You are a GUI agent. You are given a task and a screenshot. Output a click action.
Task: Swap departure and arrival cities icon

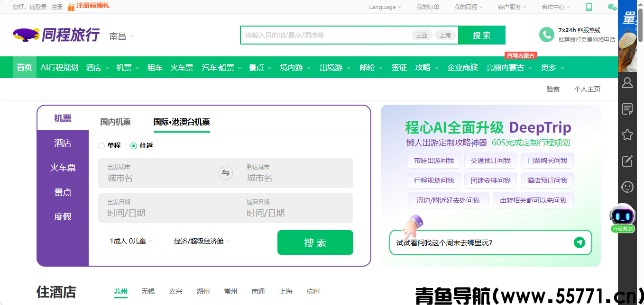226,173
